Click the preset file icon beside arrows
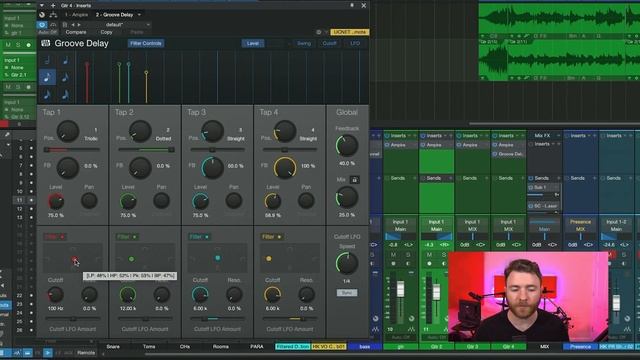The height and width of the screenshot is (360, 640). [64, 25]
